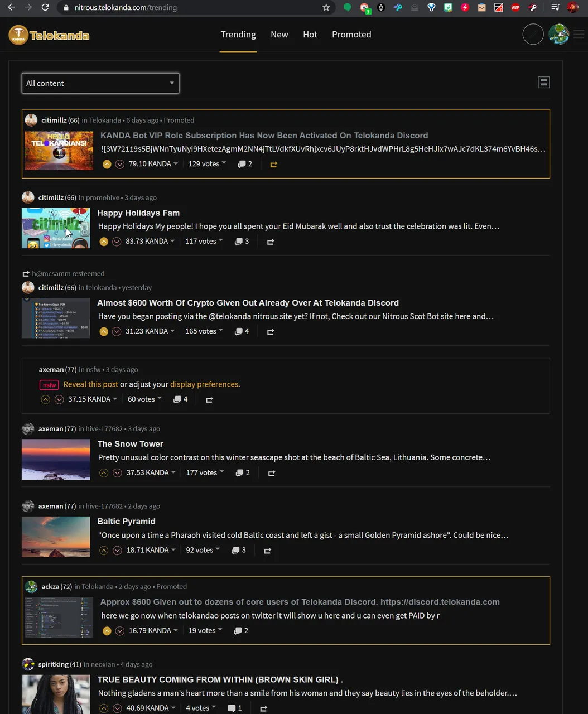Click the Telokanda logo
The height and width of the screenshot is (714, 588).
click(49, 35)
